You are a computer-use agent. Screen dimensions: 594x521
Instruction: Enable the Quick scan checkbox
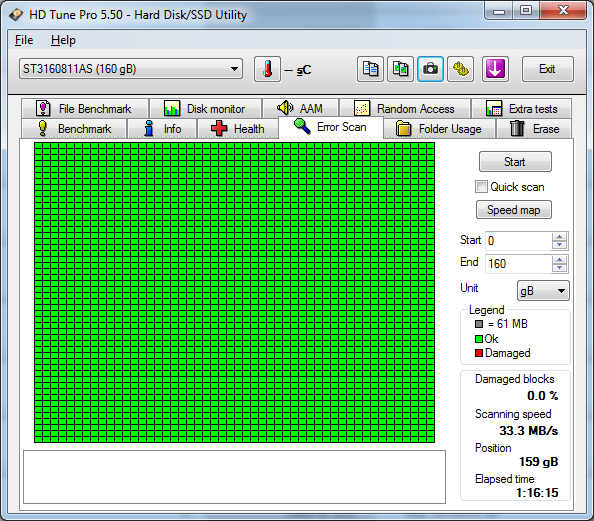[481, 187]
